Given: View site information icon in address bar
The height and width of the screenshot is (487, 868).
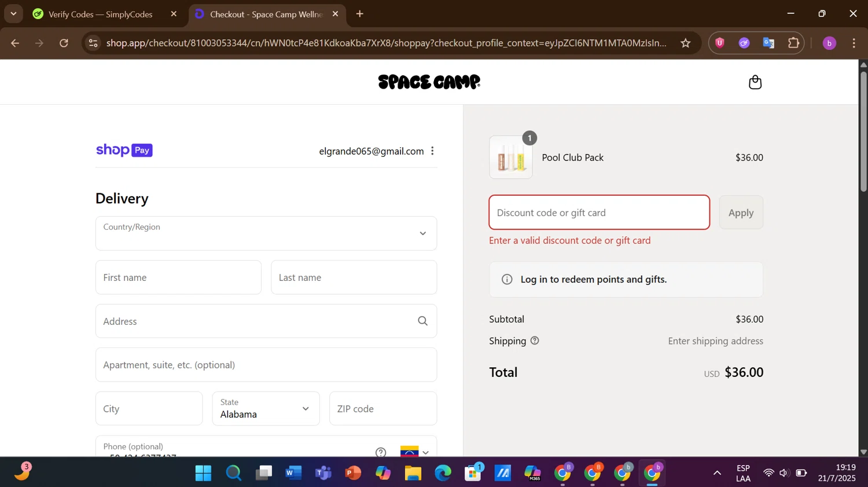Looking at the screenshot, I should click(x=93, y=43).
